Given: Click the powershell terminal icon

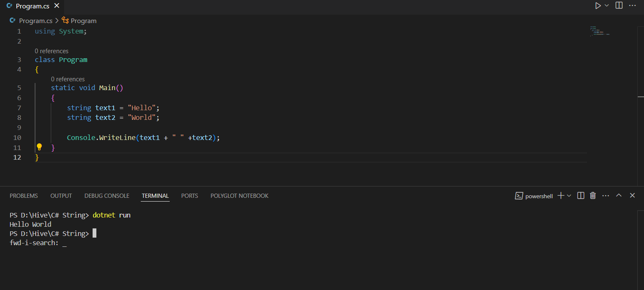Looking at the screenshot, I should click(519, 196).
